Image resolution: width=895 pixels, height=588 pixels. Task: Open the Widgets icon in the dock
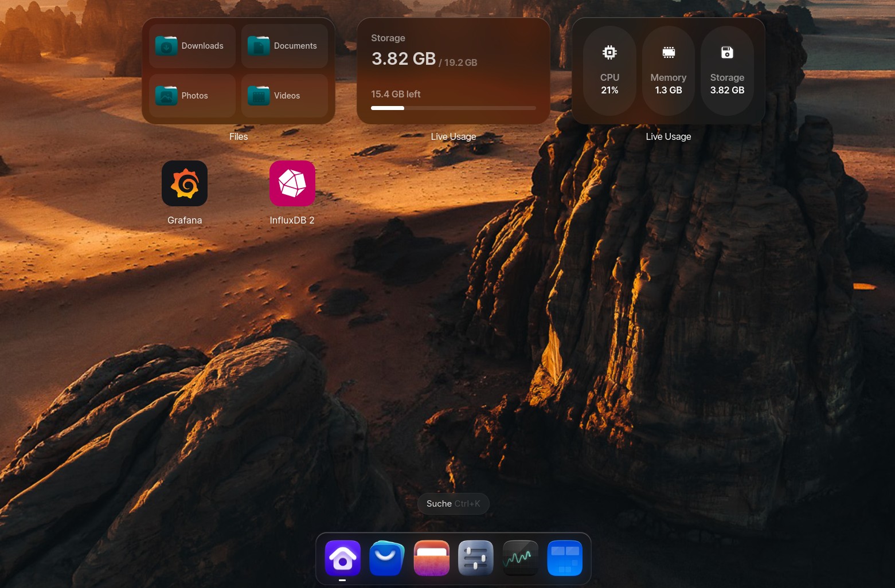pyautogui.click(x=565, y=558)
